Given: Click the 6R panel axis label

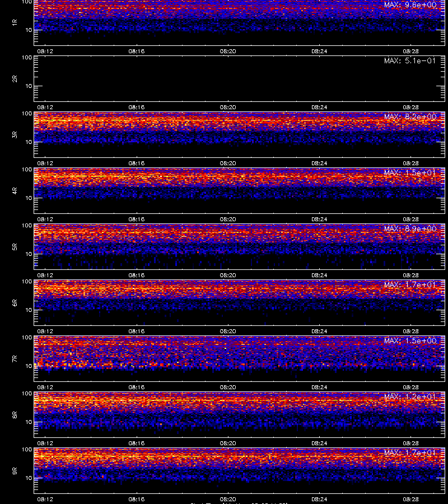Looking at the screenshot, I should [15, 302].
